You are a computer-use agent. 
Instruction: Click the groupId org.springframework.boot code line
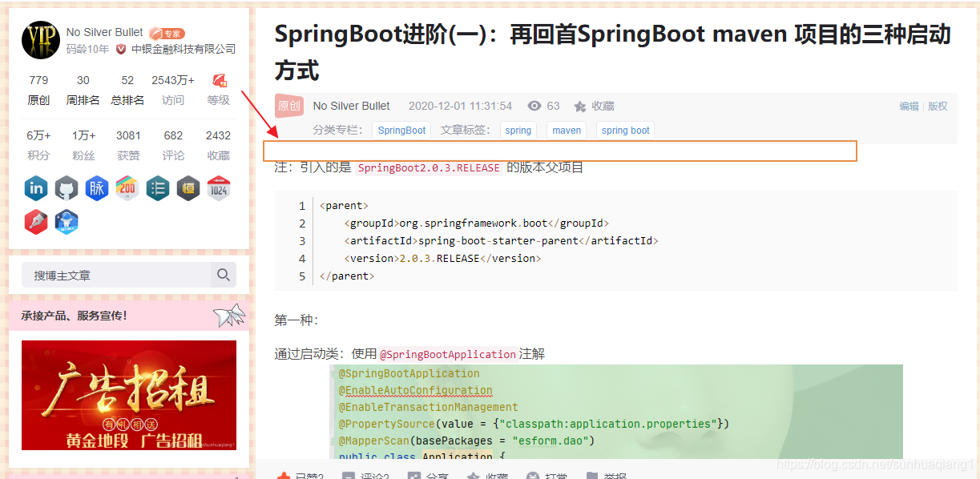(477, 223)
